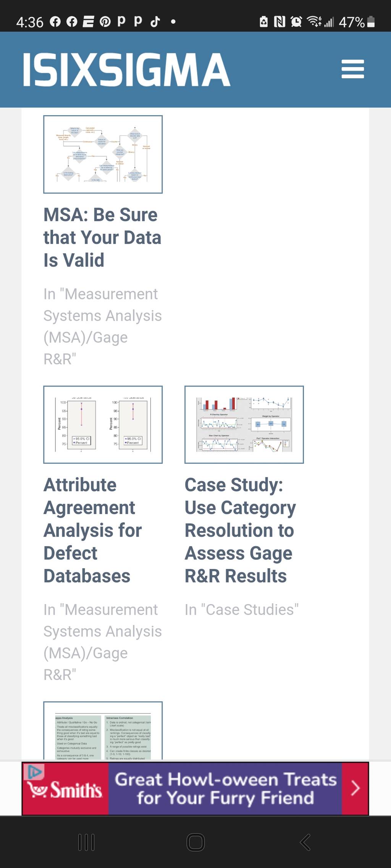Tap the Pinterest notification icon in status bar
Viewport: 391px width, 868px height.
pyautogui.click(x=105, y=22)
